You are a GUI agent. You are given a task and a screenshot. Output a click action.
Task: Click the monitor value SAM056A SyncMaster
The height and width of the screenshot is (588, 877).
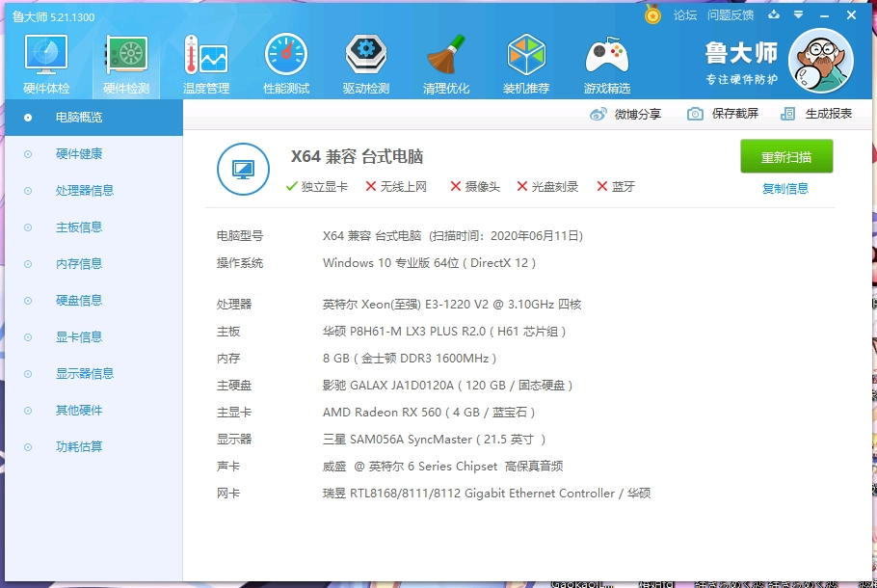pyautogui.click(x=434, y=440)
